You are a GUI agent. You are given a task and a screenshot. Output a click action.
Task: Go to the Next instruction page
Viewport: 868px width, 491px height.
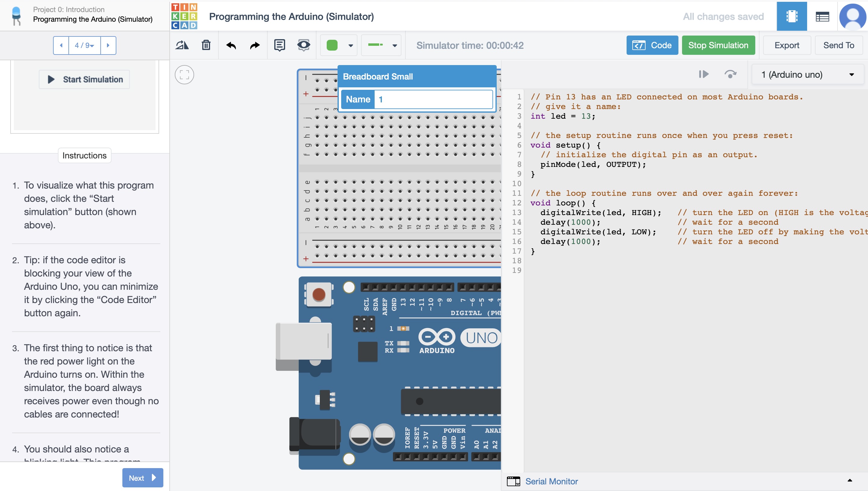[x=142, y=477]
